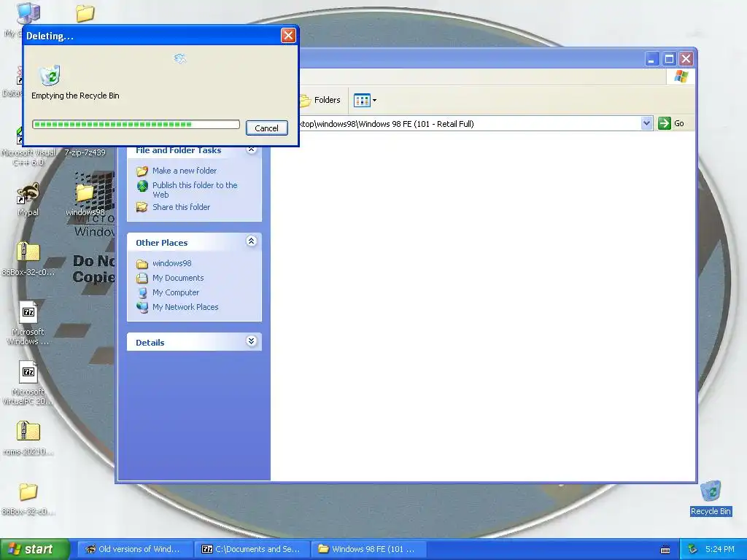Close the Deleting dialog
Viewport: 747px width, 560px height.
click(x=288, y=35)
